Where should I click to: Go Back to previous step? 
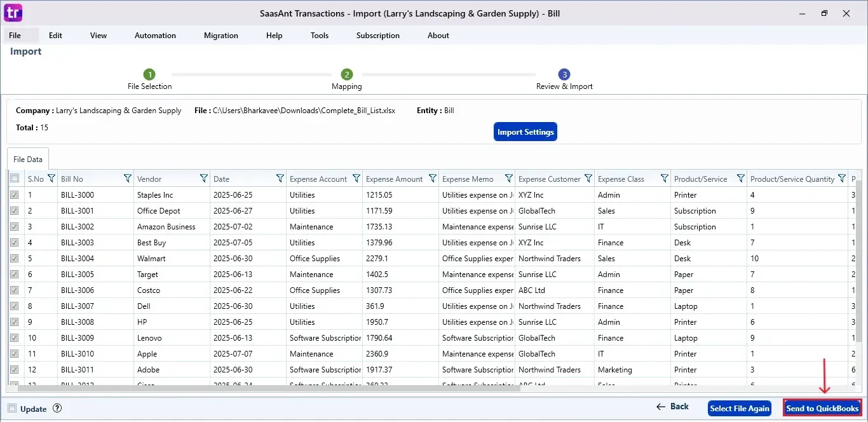tap(672, 407)
